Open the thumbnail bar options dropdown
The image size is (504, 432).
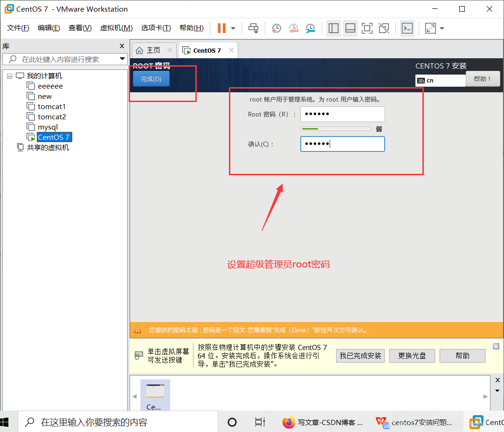click(497, 391)
